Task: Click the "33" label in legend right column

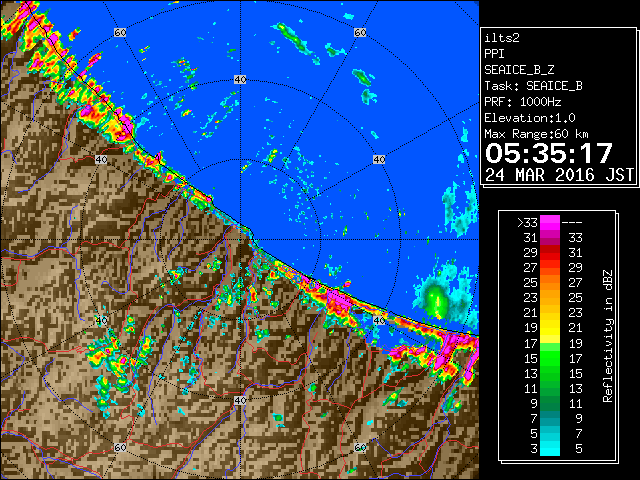Action: coord(575,238)
